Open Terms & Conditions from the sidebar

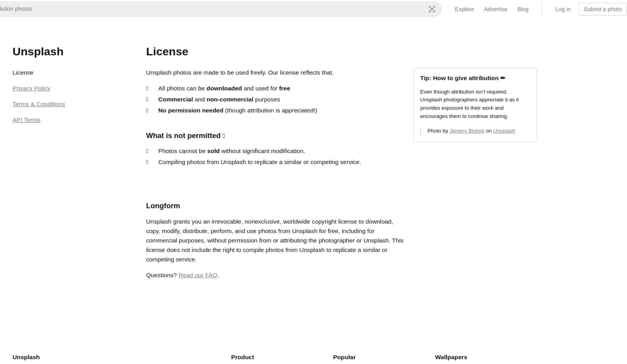[39, 104]
